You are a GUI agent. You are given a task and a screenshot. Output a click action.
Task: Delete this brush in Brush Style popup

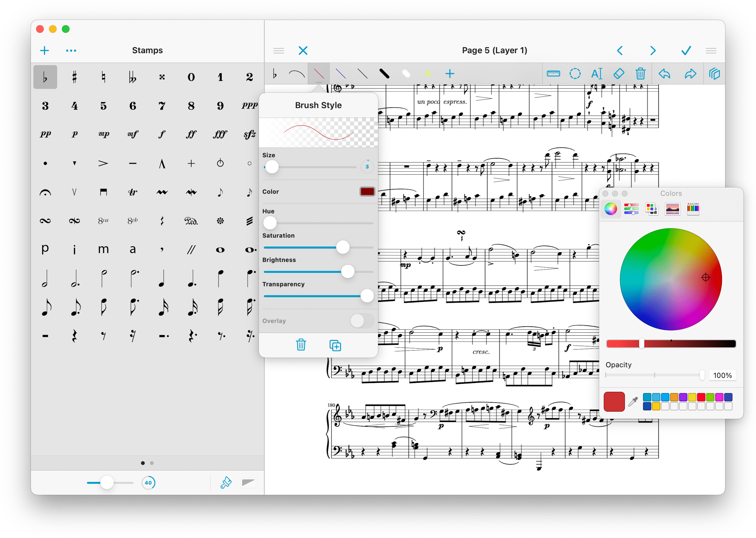[301, 344]
